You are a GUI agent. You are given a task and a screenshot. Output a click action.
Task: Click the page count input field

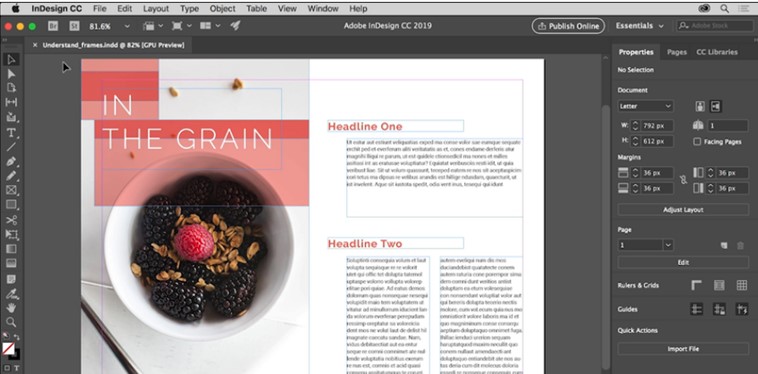728,126
